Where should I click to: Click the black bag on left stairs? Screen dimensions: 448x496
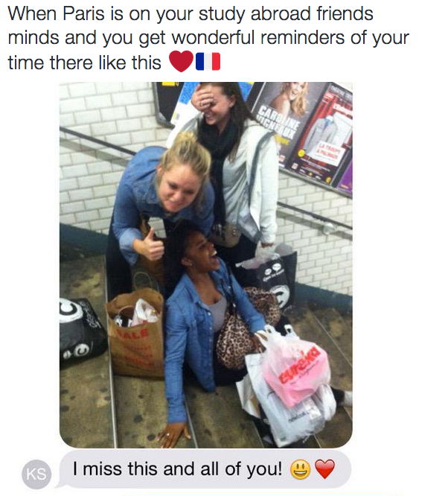click(x=80, y=332)
